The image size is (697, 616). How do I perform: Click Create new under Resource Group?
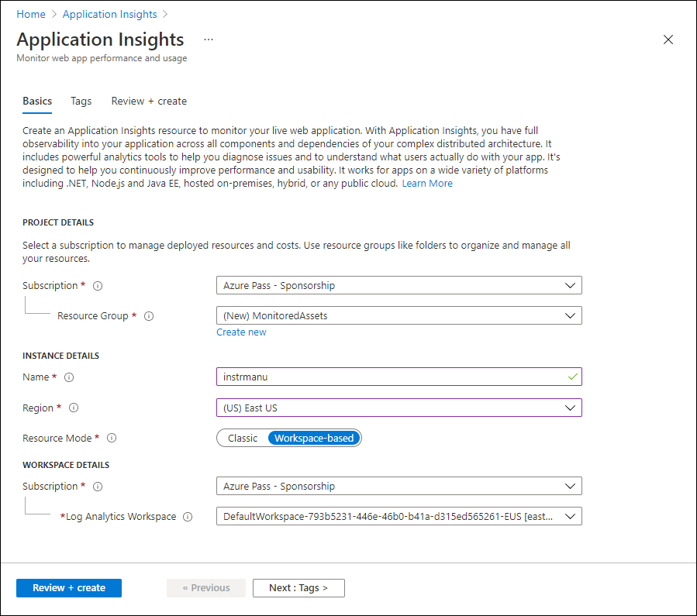coord(241,332)
